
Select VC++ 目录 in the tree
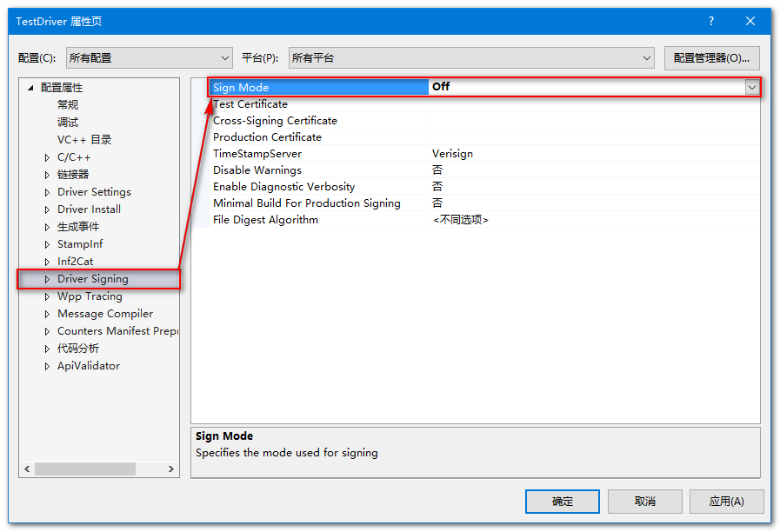(84, 140)
